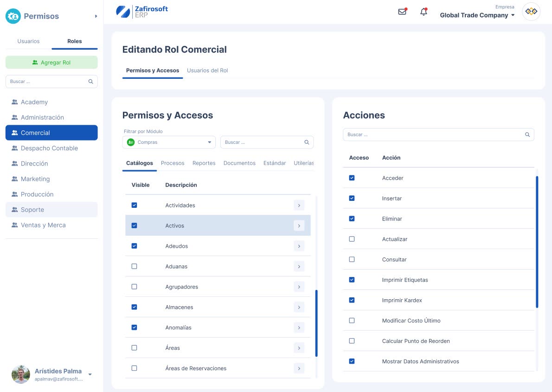Switch to the Usuarios tab
552x392 pixels.
28,41
